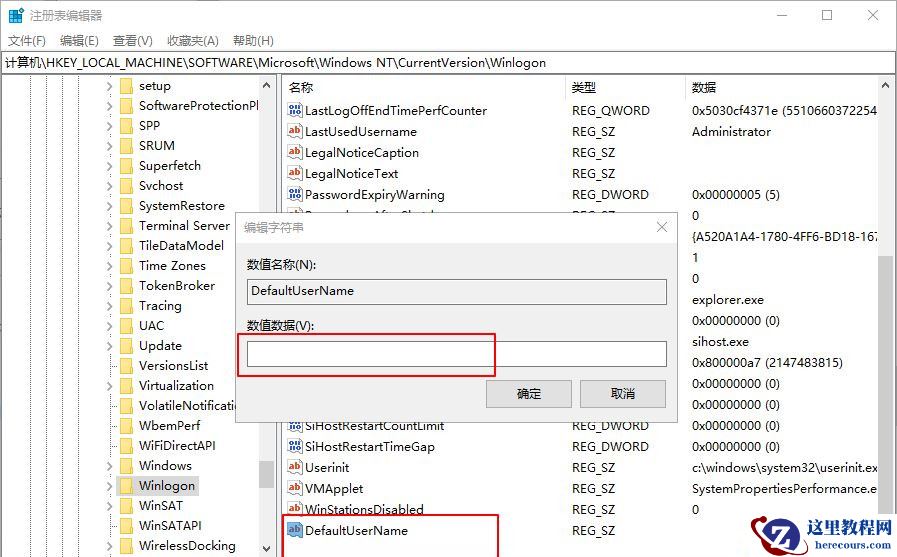Click the PasswordExpiryWarning DWORD value icon
The width and height of the screenshot is (897, 557).
point(295,194)
